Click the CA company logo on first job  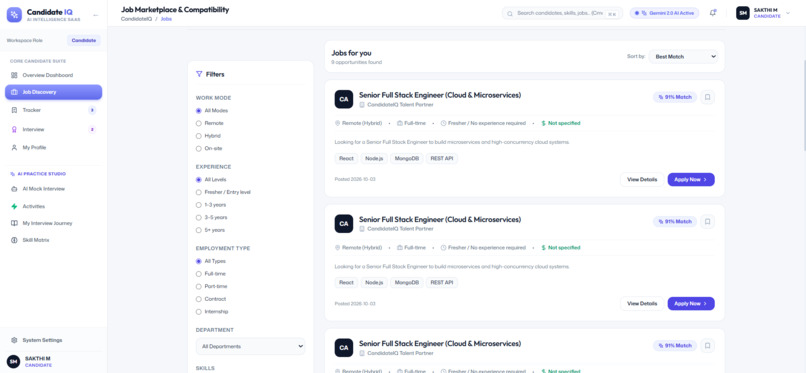point(344,99)
